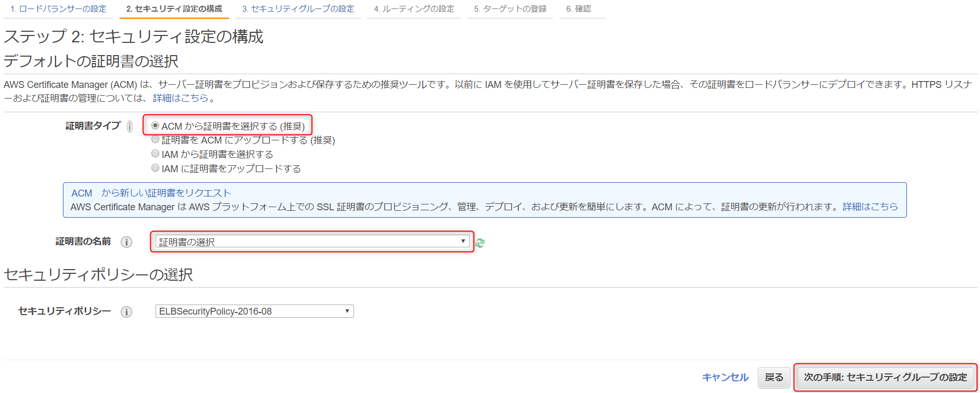Click ACM から新しい証明書をリクエスト link
Image resolution: width=980 pixels, height=393 pixels.
(x=151, y=193)
